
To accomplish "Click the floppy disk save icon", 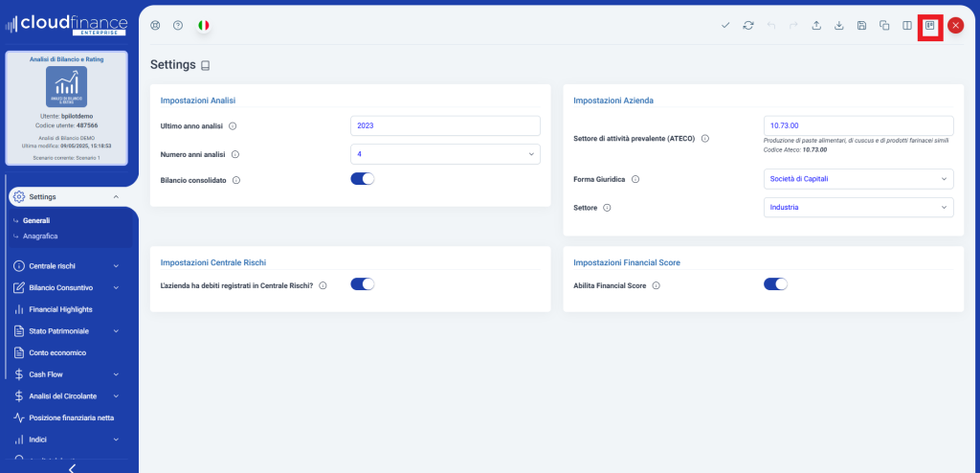I will point(862,26).
